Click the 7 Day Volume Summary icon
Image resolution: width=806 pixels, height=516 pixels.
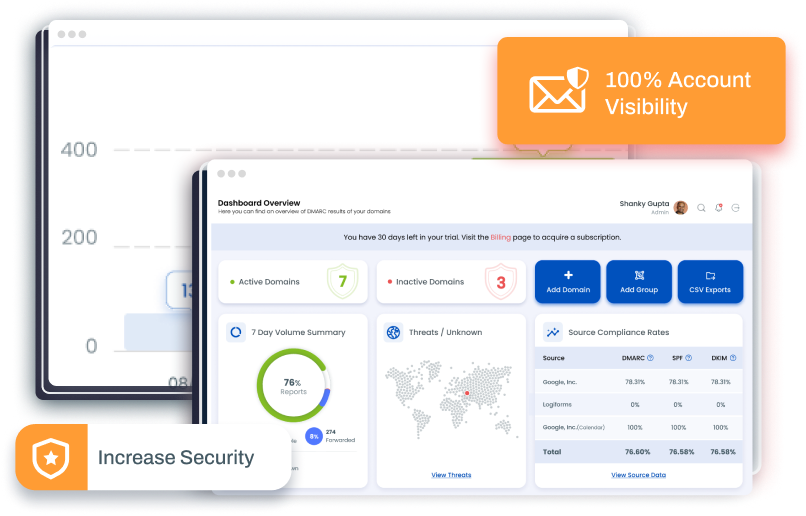click(236, 332)
